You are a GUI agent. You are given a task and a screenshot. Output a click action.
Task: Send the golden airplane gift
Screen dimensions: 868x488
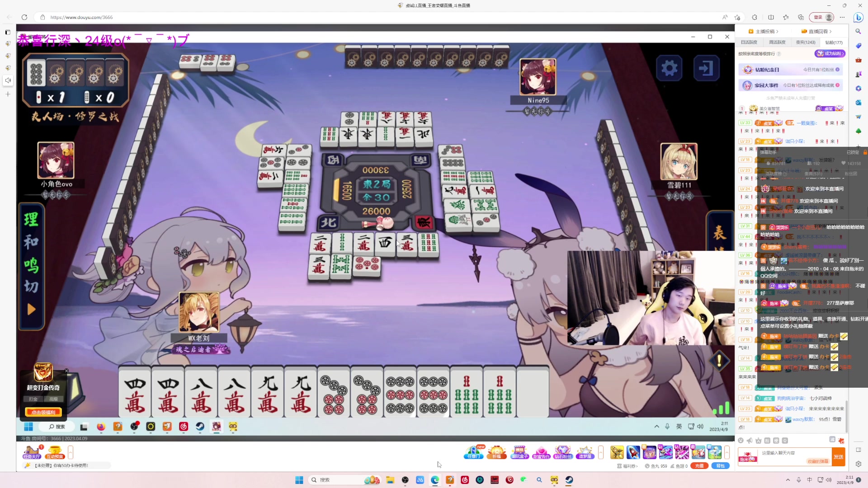tap(617, 452)
